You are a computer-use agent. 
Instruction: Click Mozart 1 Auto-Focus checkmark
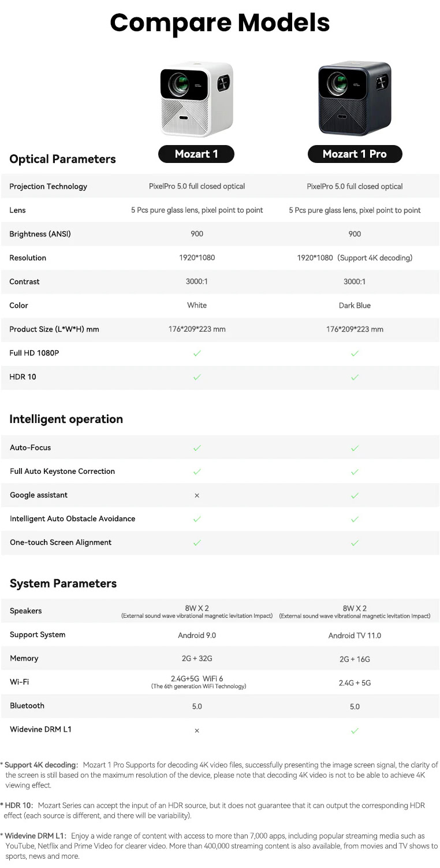197,448
